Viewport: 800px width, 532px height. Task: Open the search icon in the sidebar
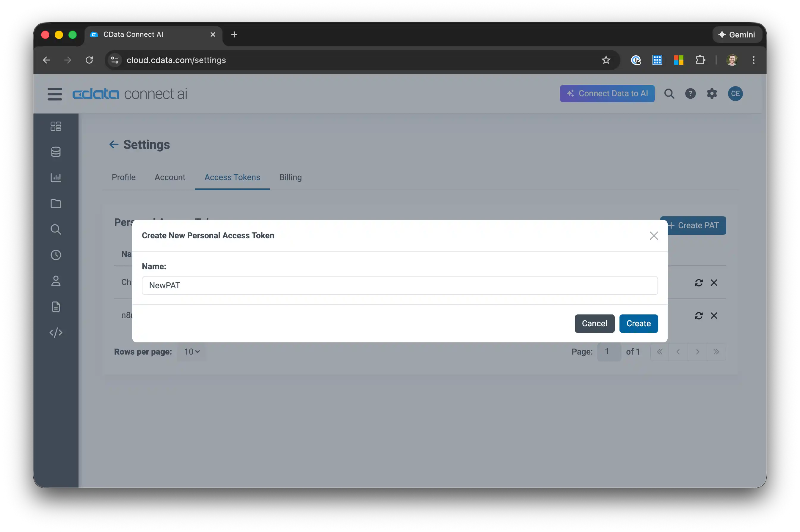click(56, 229)
